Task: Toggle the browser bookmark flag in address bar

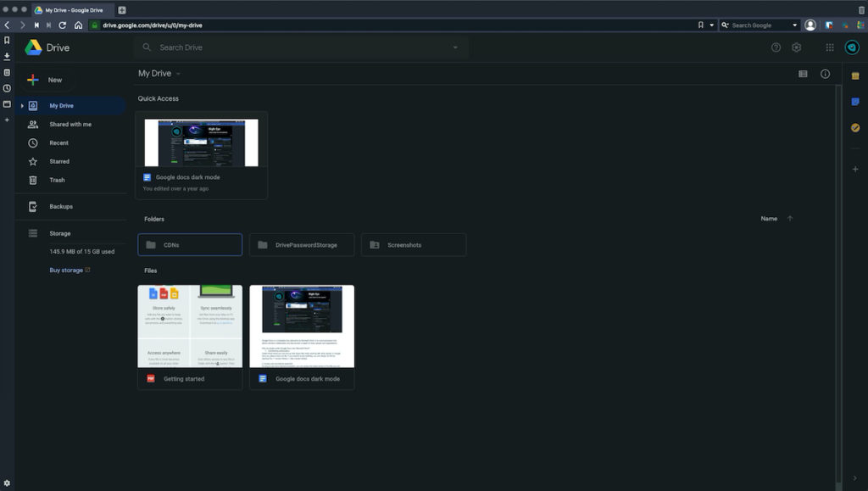Action: [700, 25]
